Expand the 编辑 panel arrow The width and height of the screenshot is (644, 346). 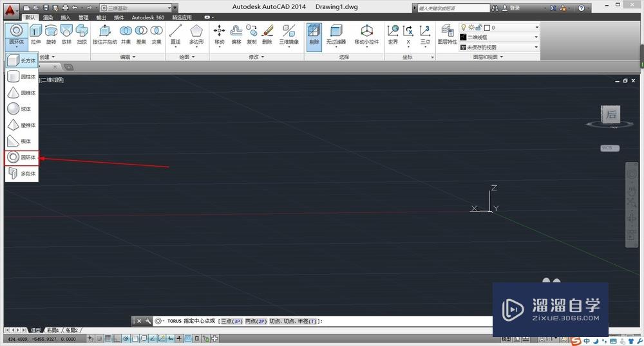134,57
